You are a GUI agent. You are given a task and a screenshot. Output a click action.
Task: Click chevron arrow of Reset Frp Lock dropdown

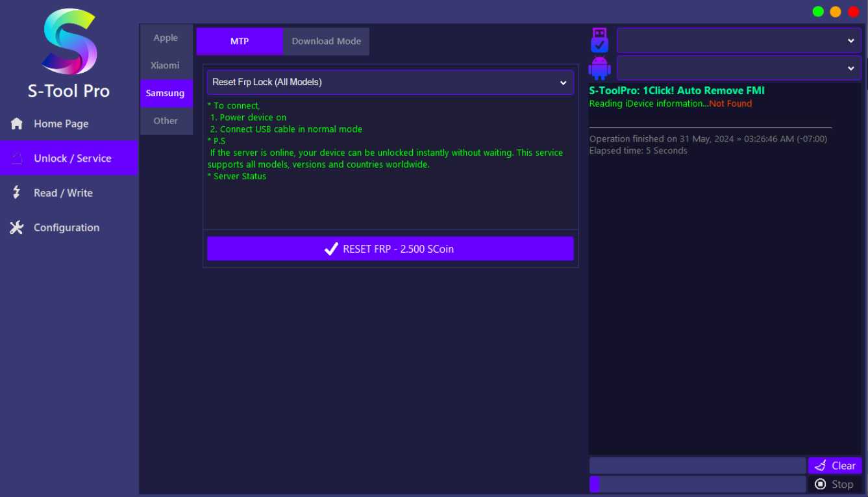pyautogui.click(x=564, y=83)
